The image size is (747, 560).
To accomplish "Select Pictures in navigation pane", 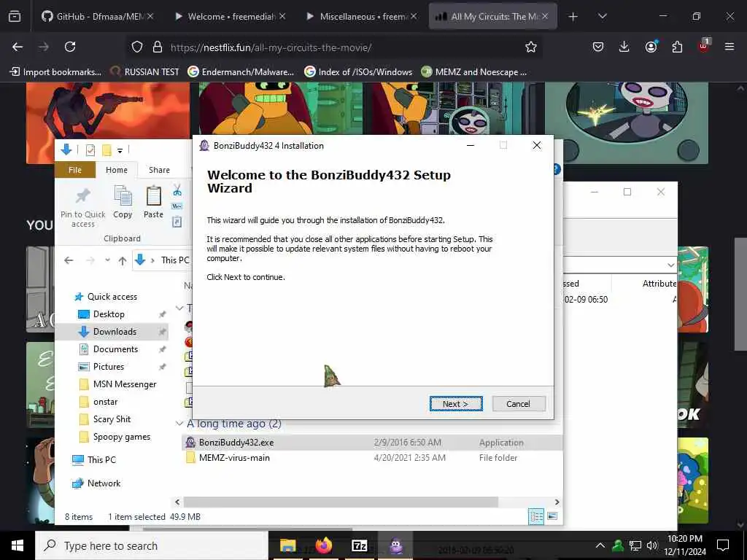I will tap(109, 367).
